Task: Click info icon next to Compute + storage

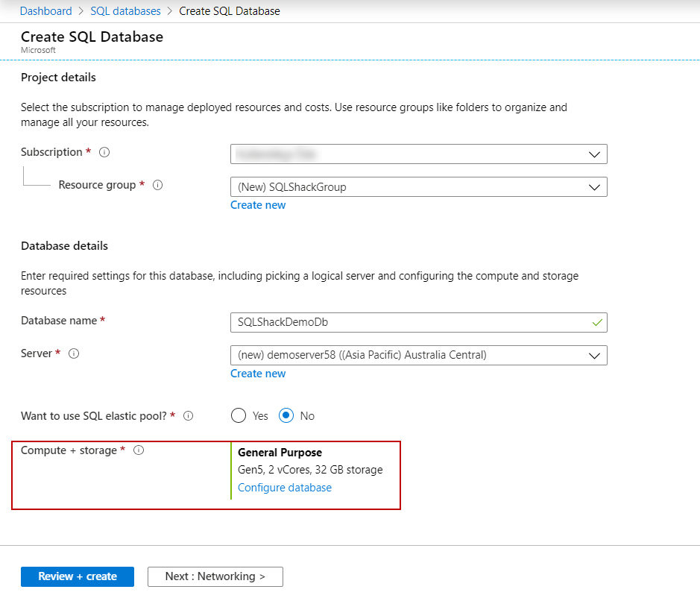Action: 138,450
